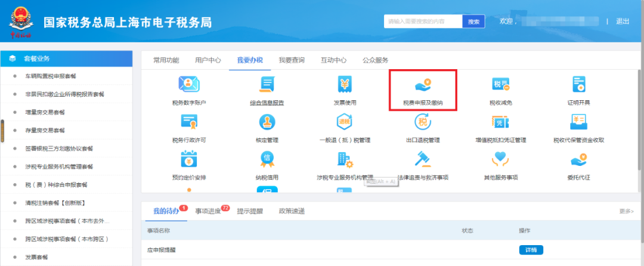
Task: Open the 涉税专业服务机构管理 building icon
Action: (345, 159)
